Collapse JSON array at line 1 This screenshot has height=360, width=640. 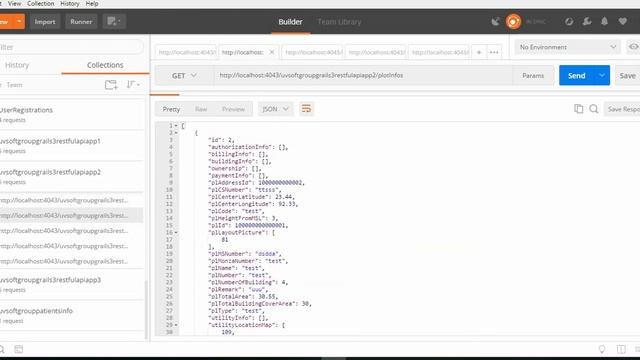[176, 126]
